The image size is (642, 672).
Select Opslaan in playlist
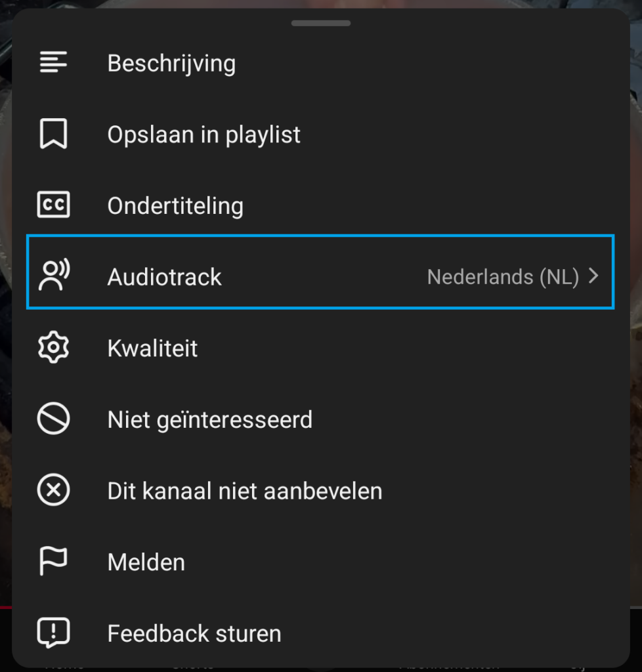(x=203, y=135)
